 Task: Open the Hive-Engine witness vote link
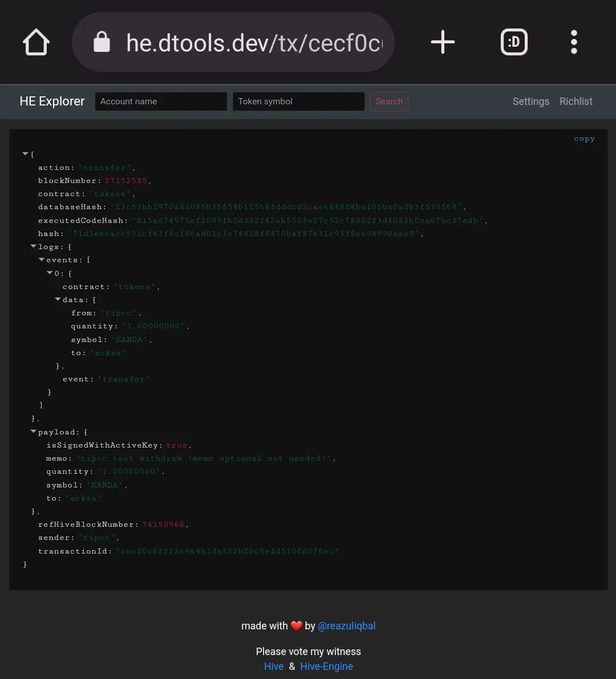tap(327, 666)
